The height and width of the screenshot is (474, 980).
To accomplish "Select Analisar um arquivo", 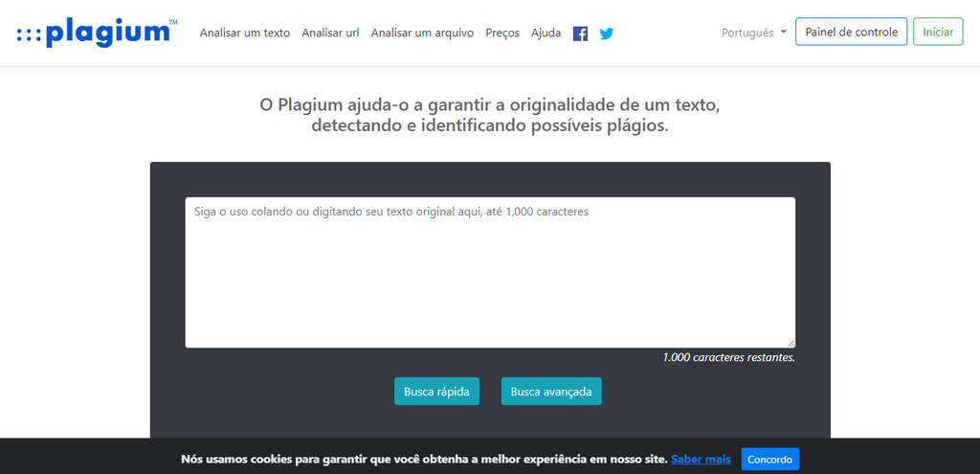I will click(422, 34).
